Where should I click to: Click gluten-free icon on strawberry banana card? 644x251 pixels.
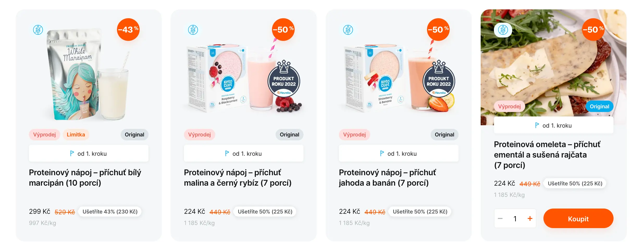pos(348,30)
